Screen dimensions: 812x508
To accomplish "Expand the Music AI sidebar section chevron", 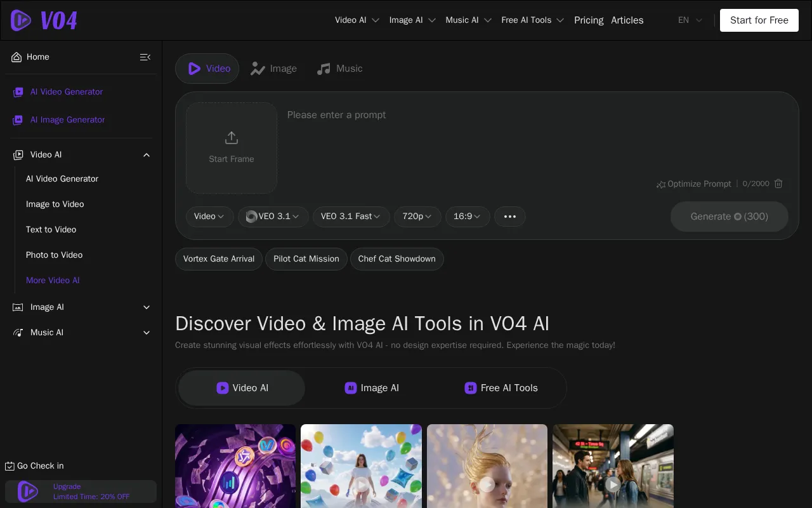I will coord(147,333).
